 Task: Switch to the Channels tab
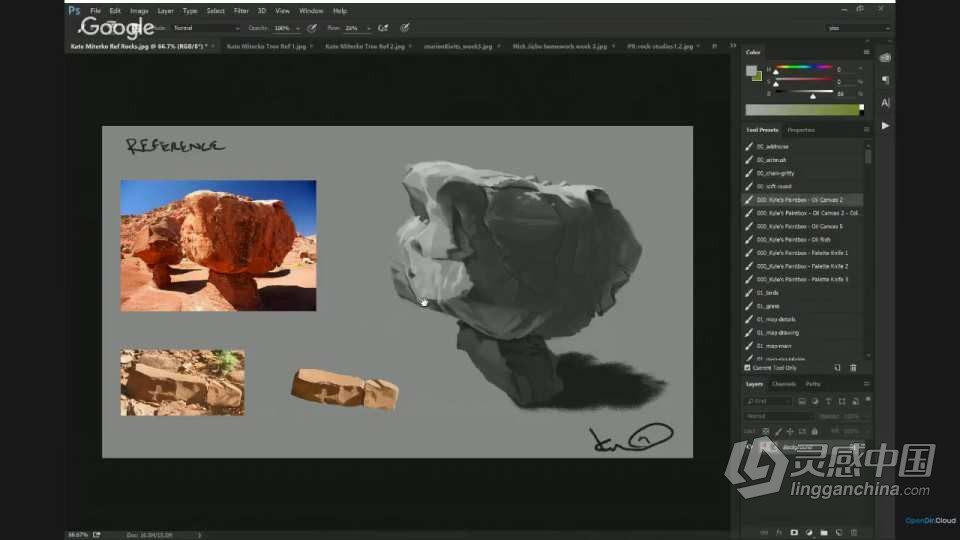click(x=784, y=384)
